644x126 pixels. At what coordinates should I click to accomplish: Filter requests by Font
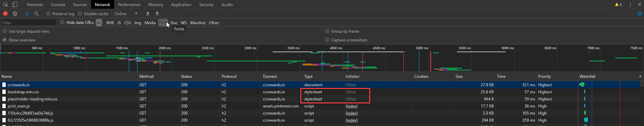click(163, 23)
